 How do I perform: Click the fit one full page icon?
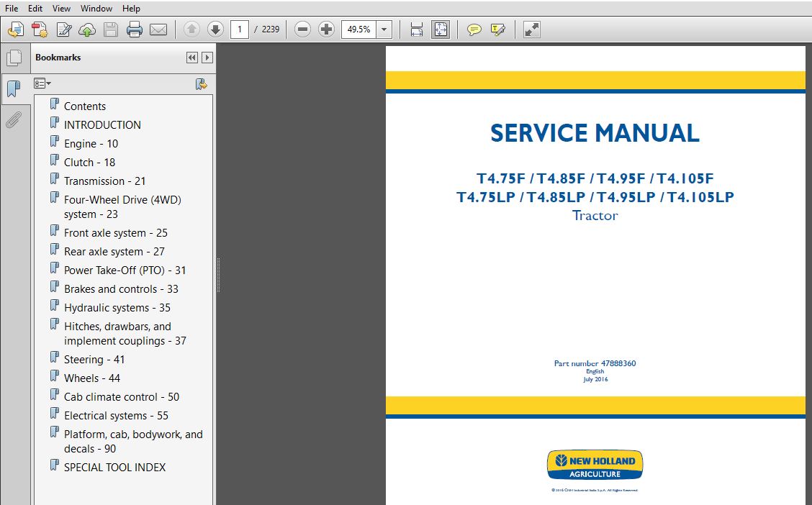tap(440, 29)
